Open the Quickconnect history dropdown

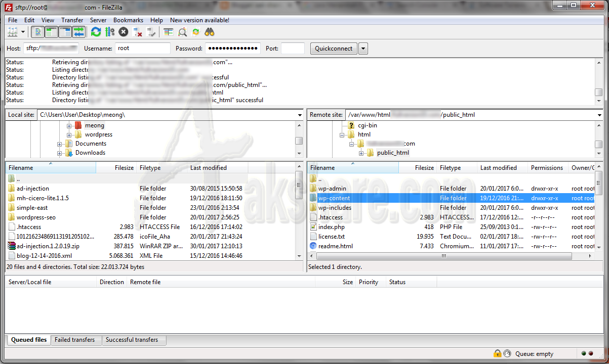pos(363,49)
